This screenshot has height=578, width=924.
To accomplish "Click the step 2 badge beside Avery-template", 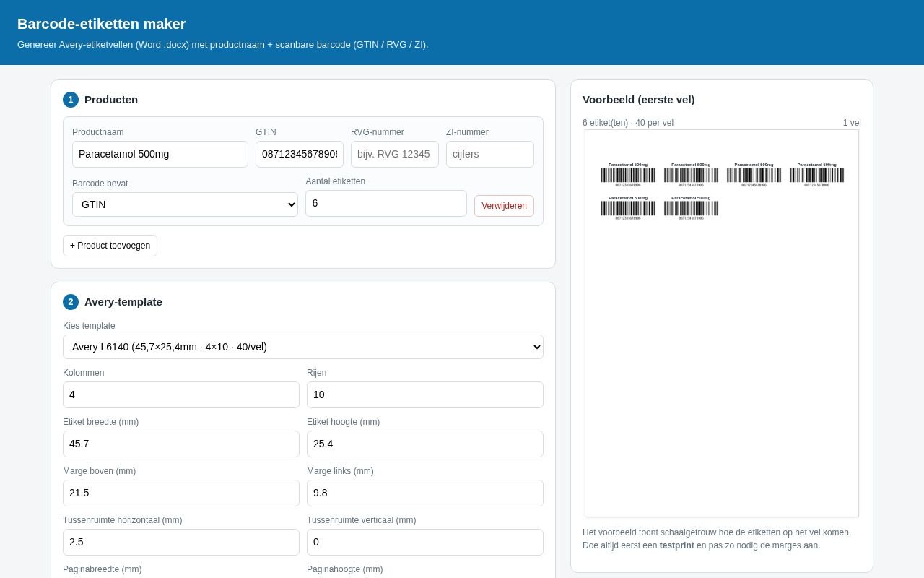I will (x=71, y=302).
